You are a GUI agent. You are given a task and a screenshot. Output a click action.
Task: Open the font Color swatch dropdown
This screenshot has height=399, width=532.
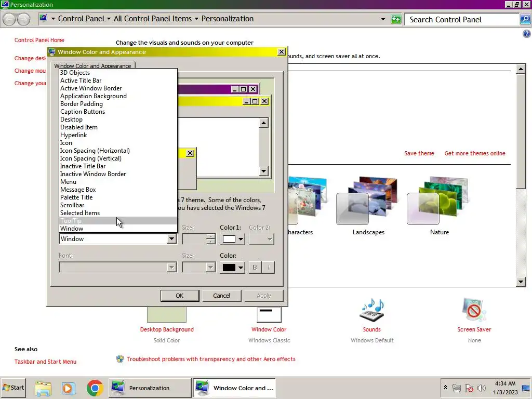pos(232,268)
